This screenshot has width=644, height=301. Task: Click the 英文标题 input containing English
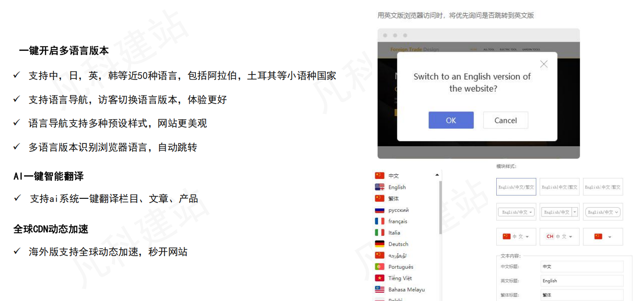click(x=582, y=281)
